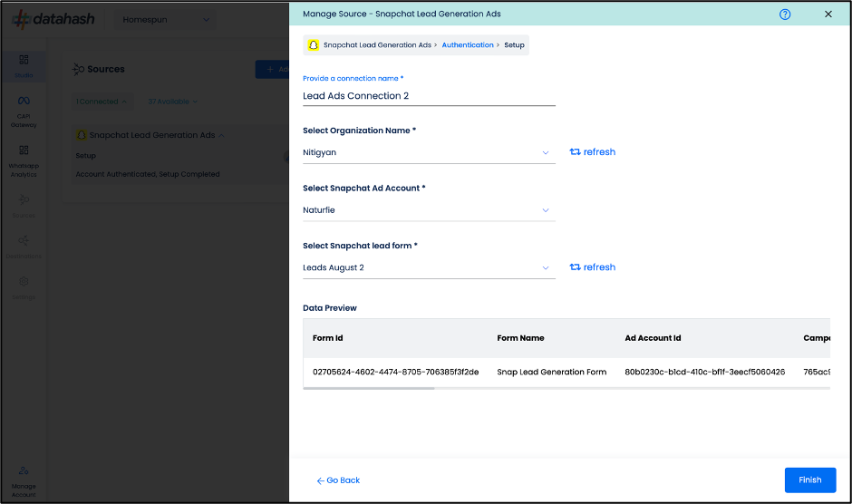Click the Form Name column header
The height and width of the screenshot is (504, 852).
coord(520,337)
